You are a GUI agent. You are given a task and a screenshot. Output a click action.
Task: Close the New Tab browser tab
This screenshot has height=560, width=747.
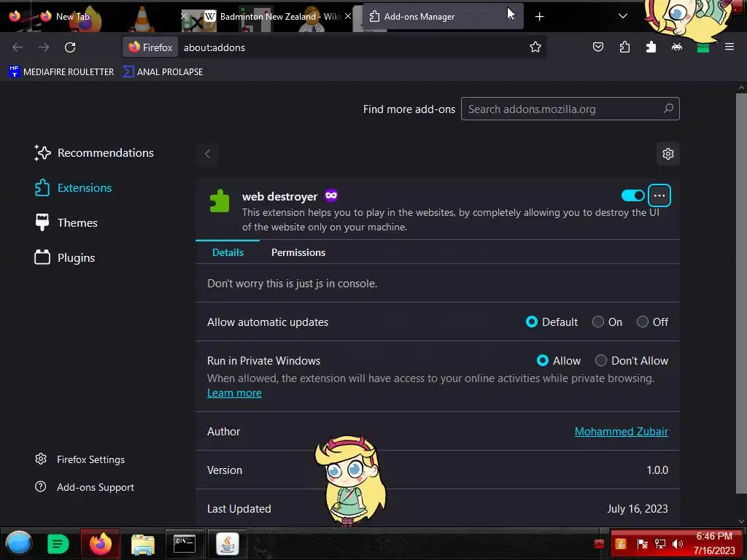pyautogui.click(x=183, y=16)
